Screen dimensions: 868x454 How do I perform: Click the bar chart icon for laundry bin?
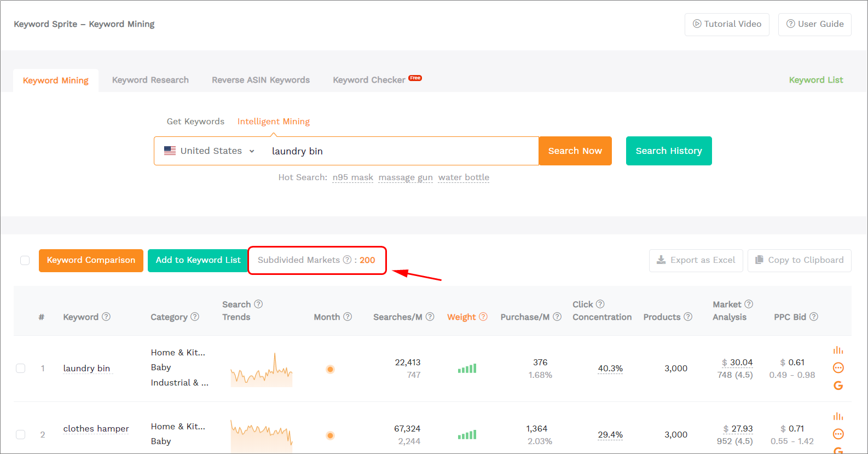click(x=838, y=350)
